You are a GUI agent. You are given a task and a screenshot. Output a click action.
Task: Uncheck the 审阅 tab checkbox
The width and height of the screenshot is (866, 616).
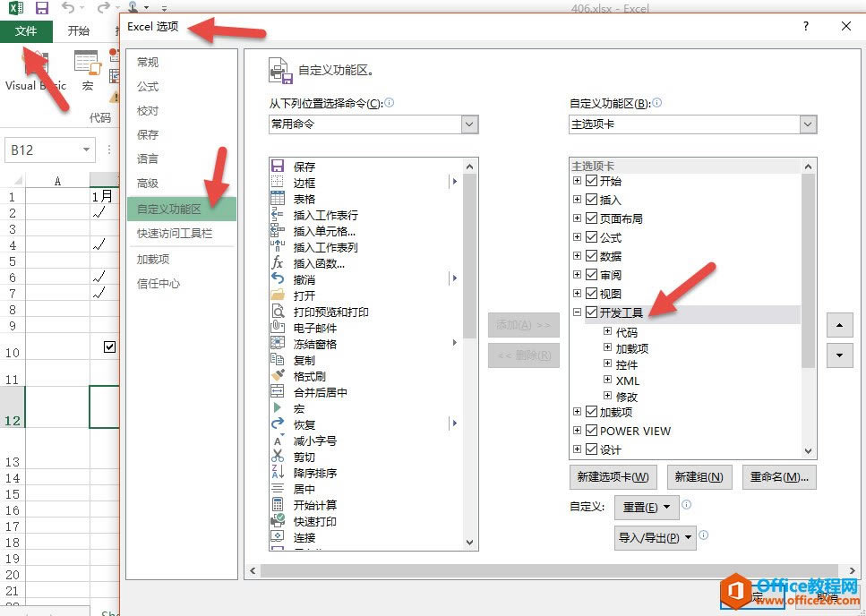pyautogui.click(x=591, y=274)
